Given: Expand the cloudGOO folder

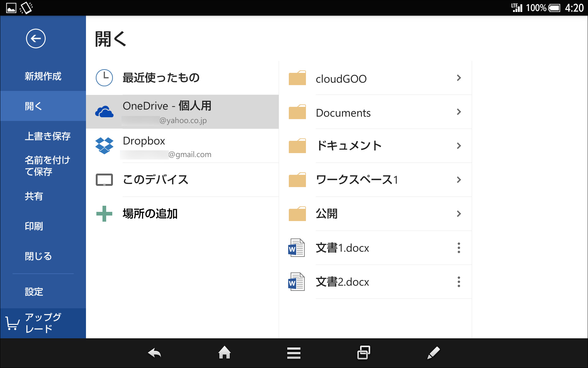Looking at the screenshot, I should (x=459, y=78).
